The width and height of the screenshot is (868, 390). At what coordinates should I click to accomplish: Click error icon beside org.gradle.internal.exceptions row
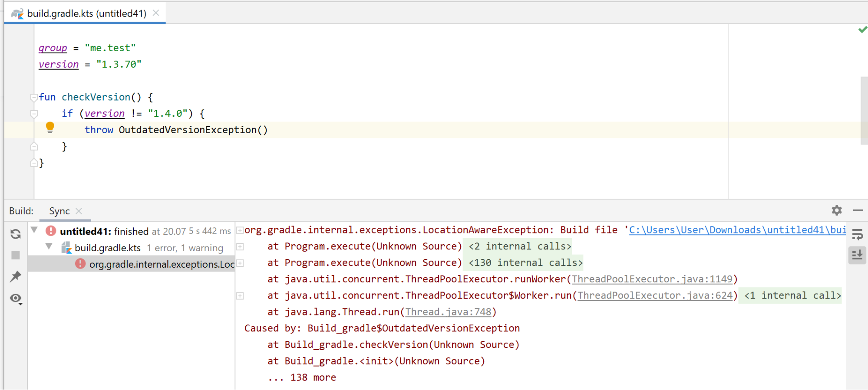[80, 264]
